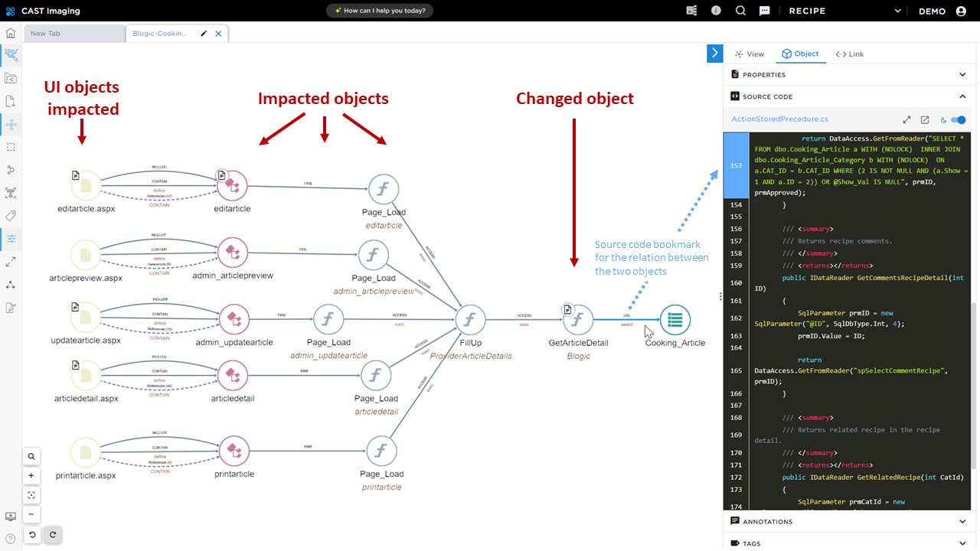Click the tag icon in the left sidebar
The image size is (980, 551).
pyautogui.click(x=11, y=216)
